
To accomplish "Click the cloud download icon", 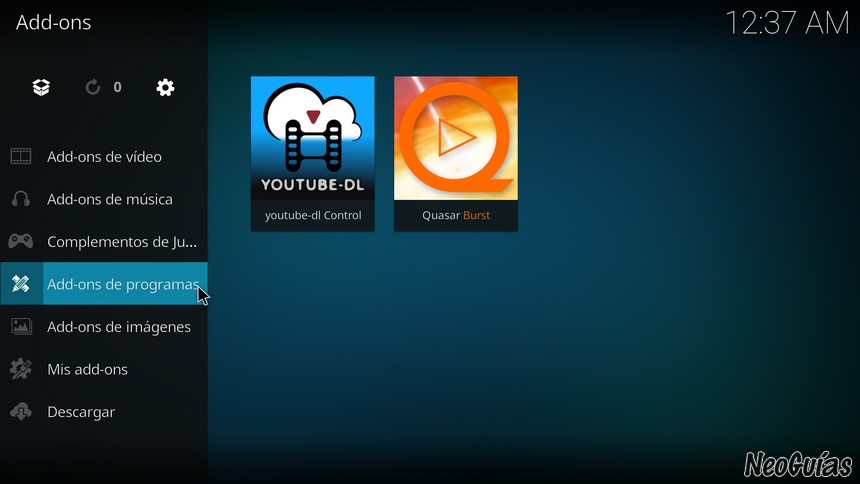I will pyautogui.click(x=21, y=412).
